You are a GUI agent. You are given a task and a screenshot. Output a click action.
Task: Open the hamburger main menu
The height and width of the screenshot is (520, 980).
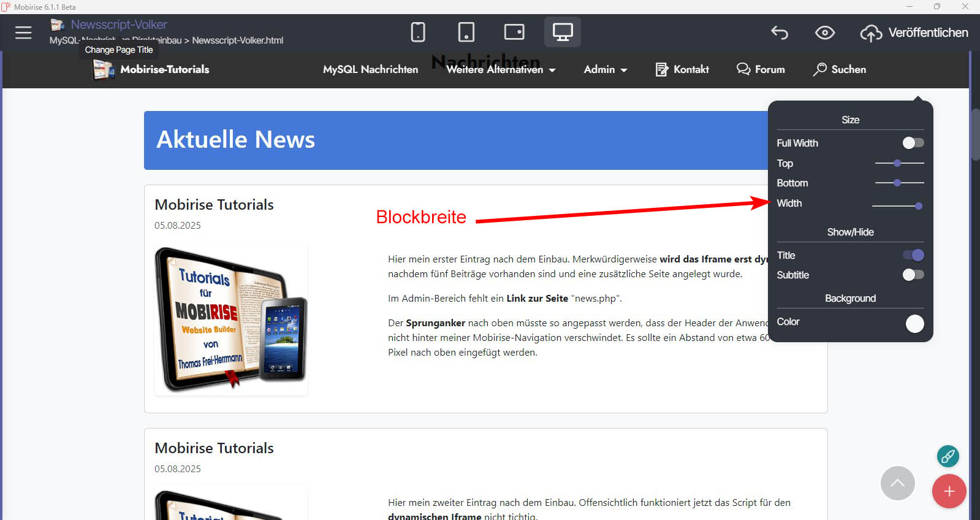point(23,32)
